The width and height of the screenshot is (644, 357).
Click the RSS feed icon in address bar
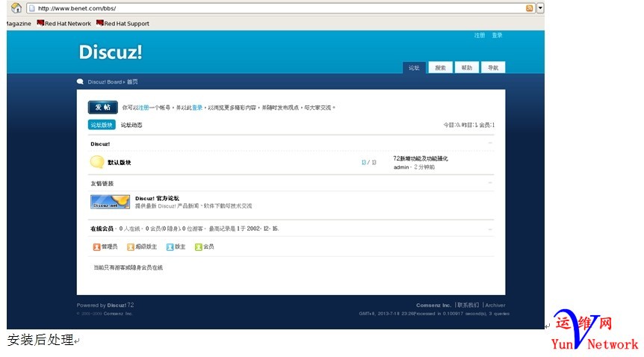pyautogui.click(x=530, y=7)
